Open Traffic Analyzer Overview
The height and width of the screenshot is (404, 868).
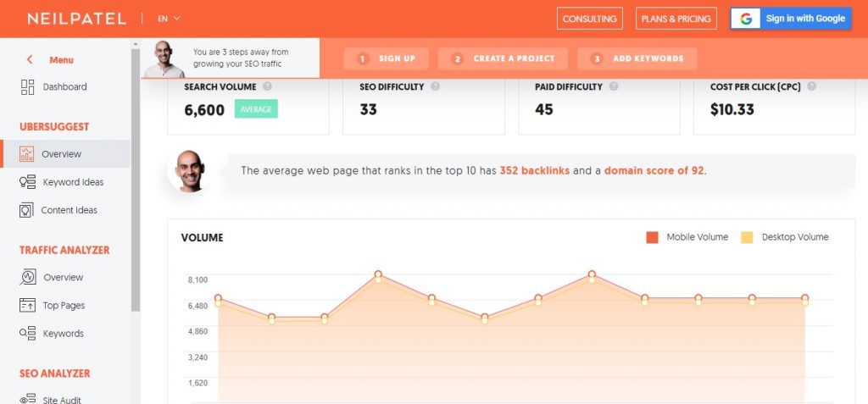point(65,277)
